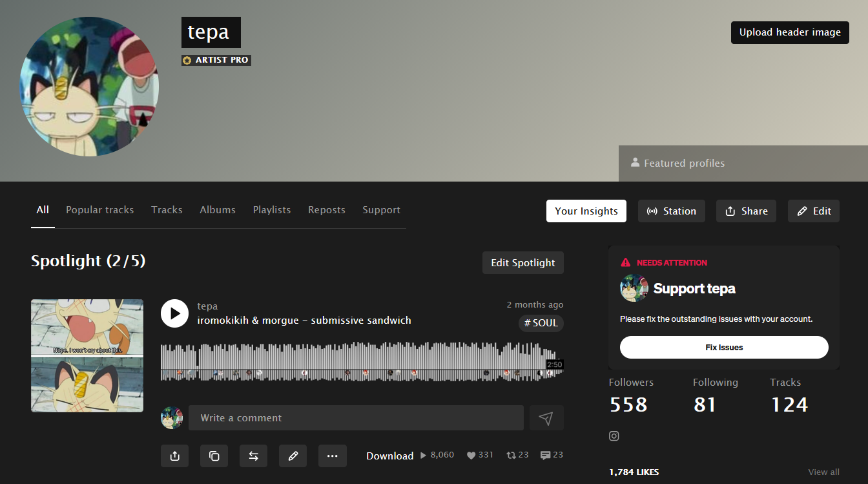868x484 pixels.
Task: Click the Fix Issues button
Action: coord(724,348)
